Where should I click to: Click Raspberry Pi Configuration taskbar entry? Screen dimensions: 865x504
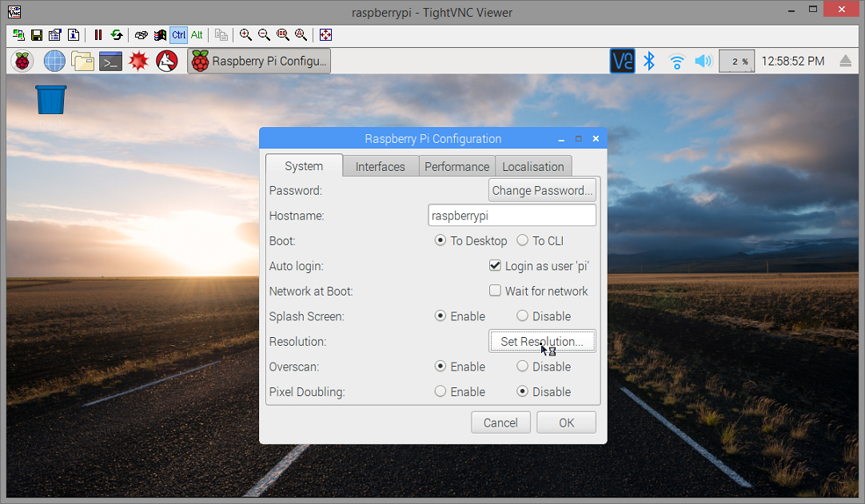(x=259, y=61)
